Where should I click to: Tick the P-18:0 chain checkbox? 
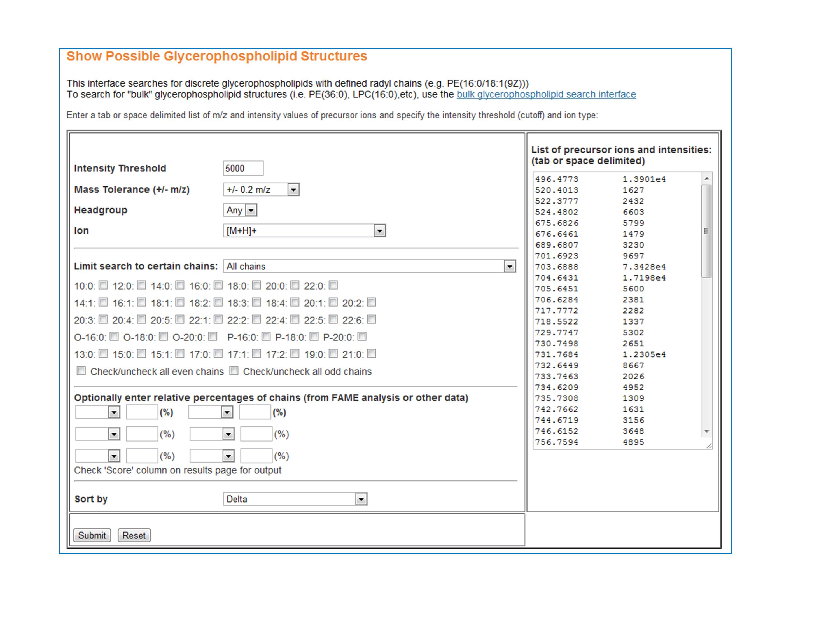coord(314,336)
